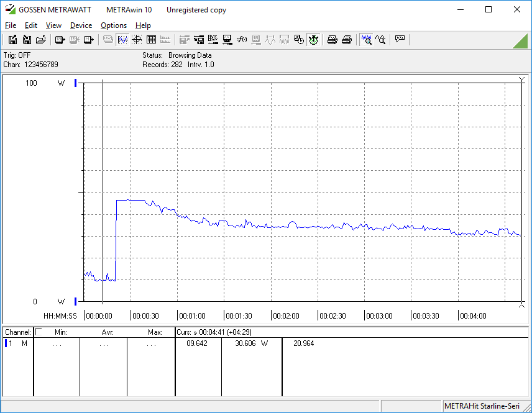Click the blue channel marker at 100 W

(76, 83)
